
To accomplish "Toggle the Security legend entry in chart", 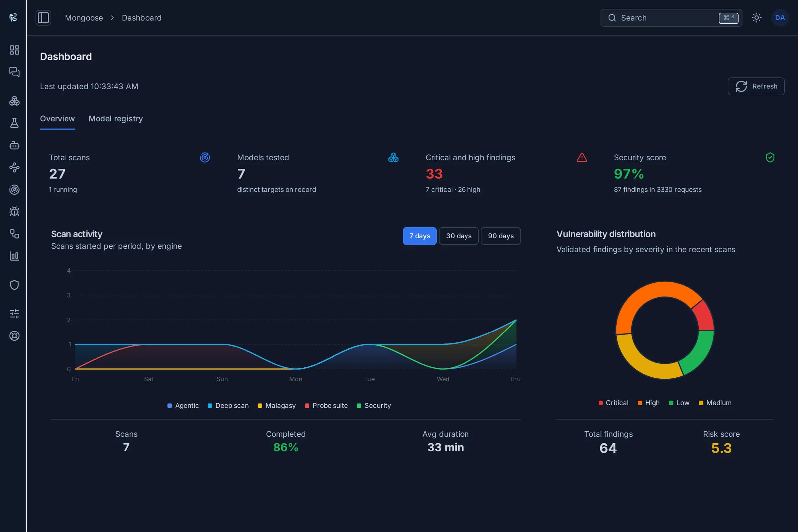I will [374, 405].
